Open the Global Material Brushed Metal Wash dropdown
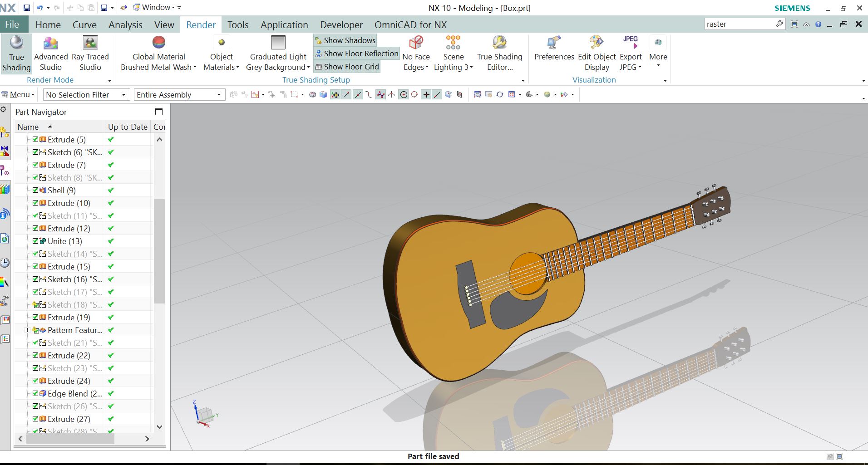This screenshot has width=868, height=465. coord(158,54)
